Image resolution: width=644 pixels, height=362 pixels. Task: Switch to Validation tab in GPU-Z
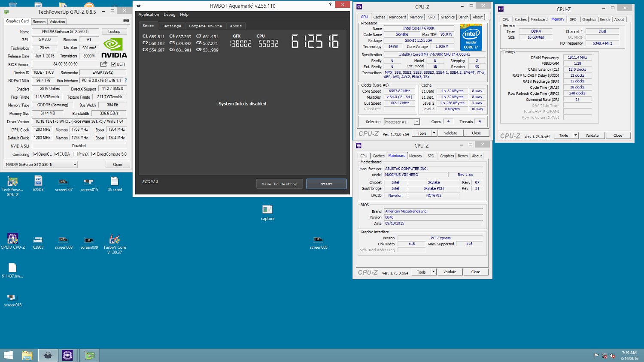click(57, 21)
